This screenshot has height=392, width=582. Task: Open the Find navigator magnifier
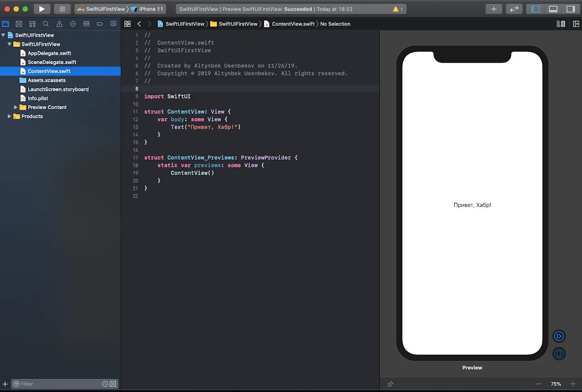coord(46,24)
